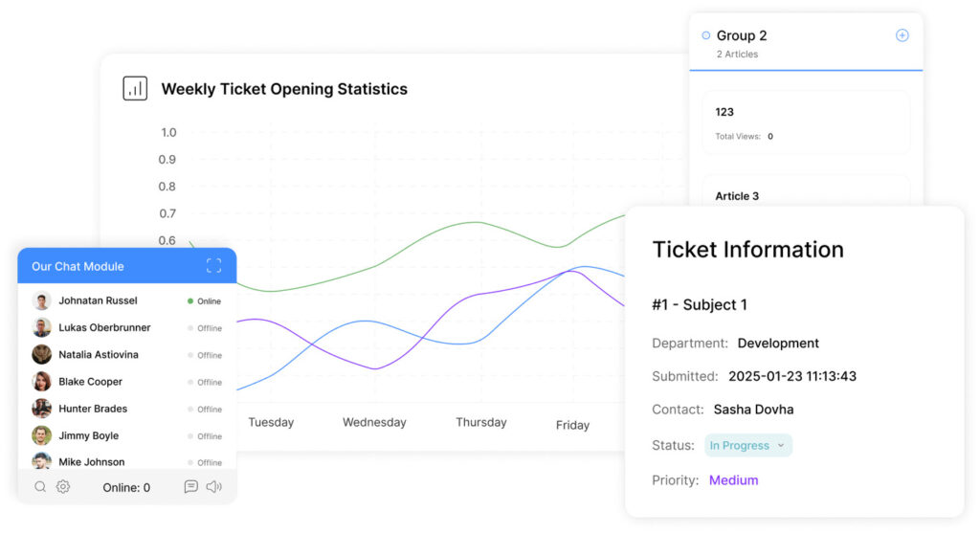Screen dimensions: 980x533
Task: Expand the chat module to fullscreen
Action: click(213, 266)
